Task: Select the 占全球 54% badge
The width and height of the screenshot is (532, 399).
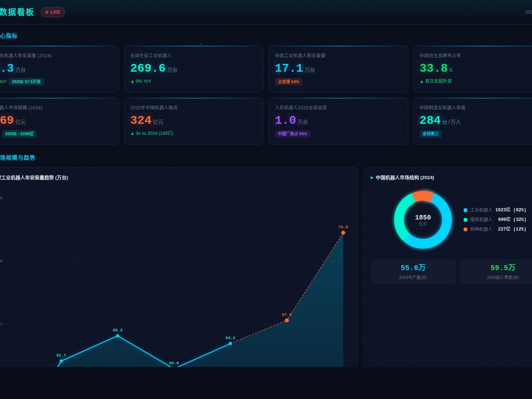Action: click(x=289, y=82)
